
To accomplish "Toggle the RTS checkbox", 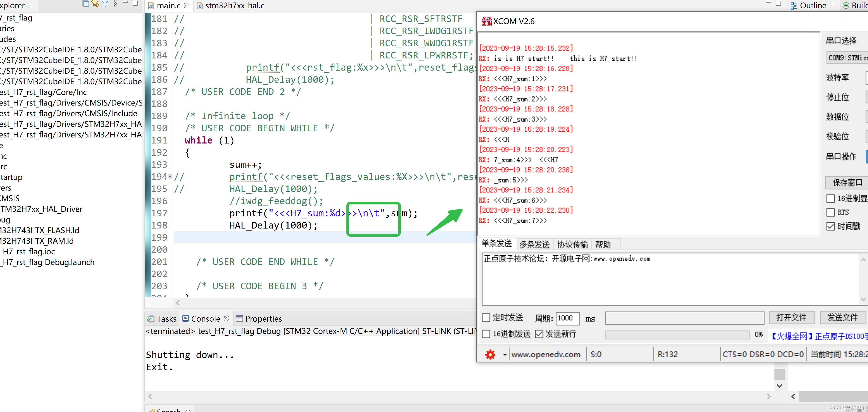I will [831, 212].
